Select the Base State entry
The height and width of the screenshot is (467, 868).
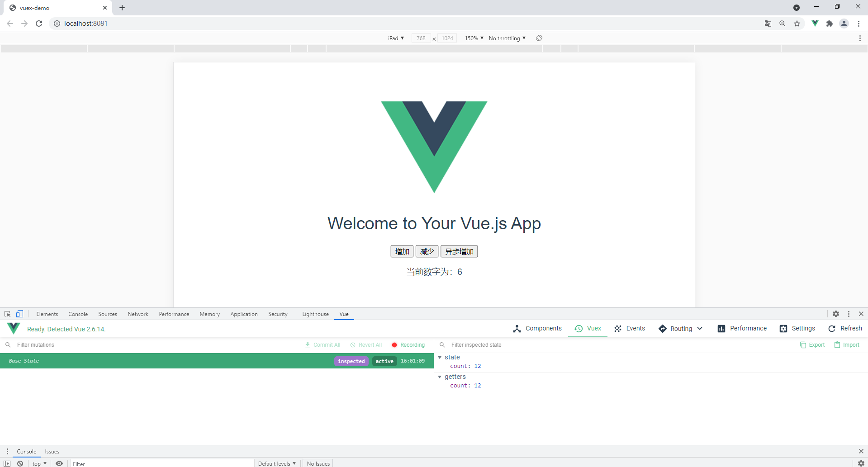[217, 361]
